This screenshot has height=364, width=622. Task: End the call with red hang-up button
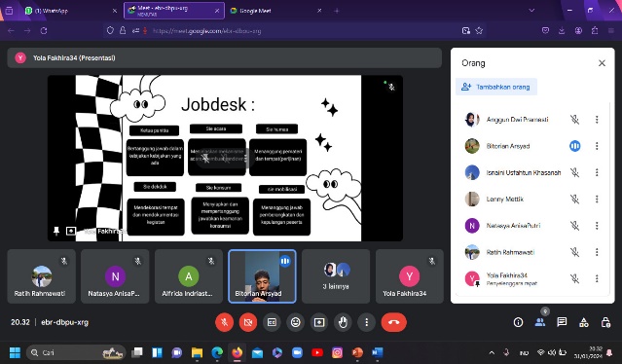393,322
